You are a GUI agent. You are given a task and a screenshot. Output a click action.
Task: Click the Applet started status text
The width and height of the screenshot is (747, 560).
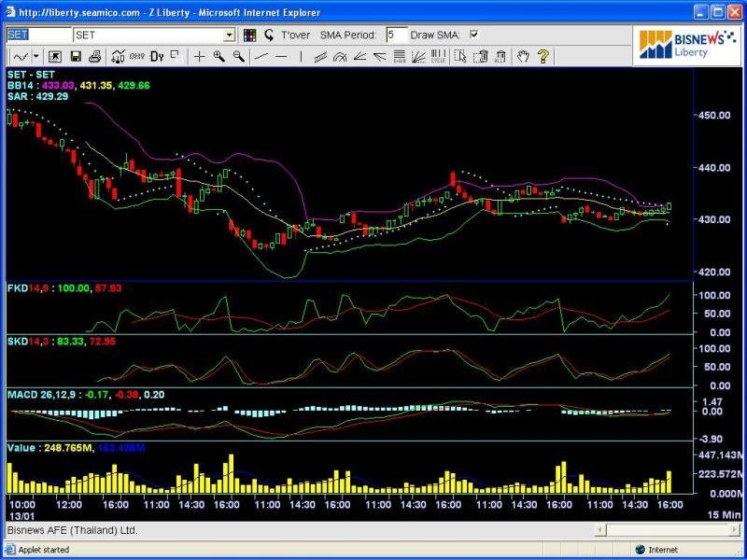point(44,550)
